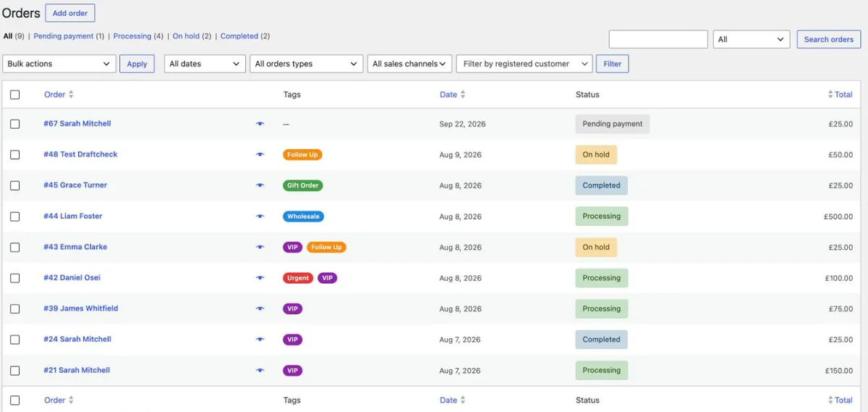The height and width of the screenshot is (412, 868).
Task: Select order #21 checkbox
Action: point(15,370)
